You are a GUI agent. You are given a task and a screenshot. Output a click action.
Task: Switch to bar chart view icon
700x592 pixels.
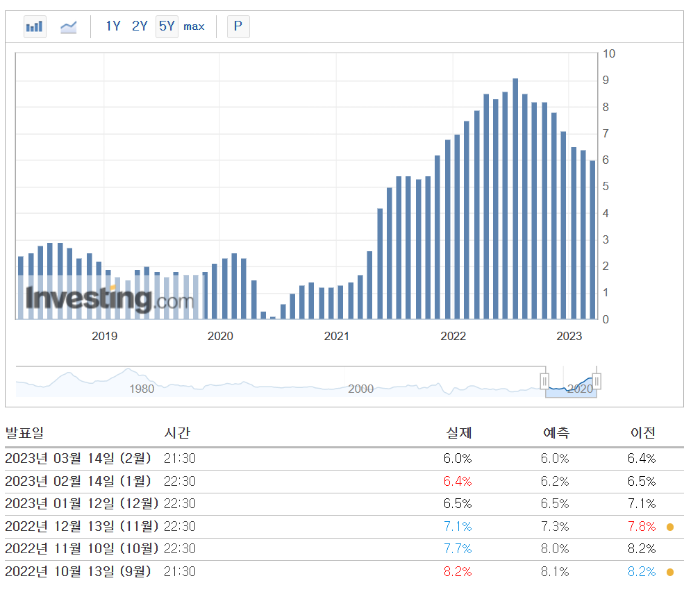(x=35, y=27)
